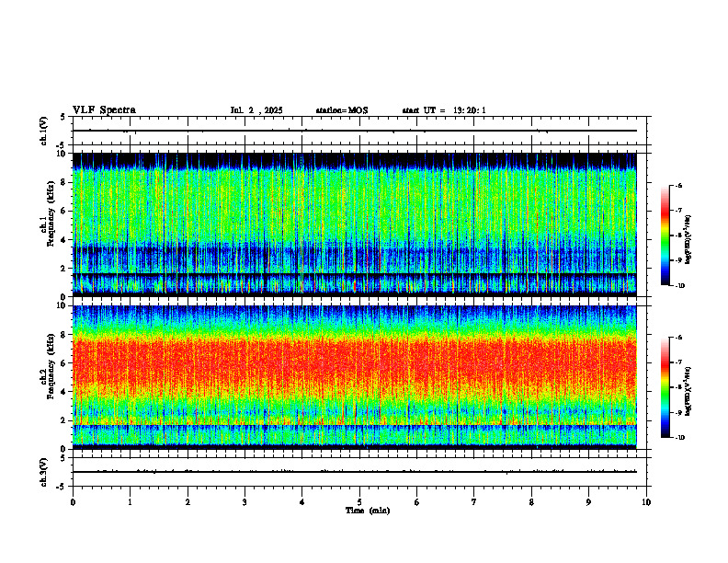The width and height of the screenshot is (728, 563).
Task: Click time axis tick label "9"
Action: click(x=588, y=502)
